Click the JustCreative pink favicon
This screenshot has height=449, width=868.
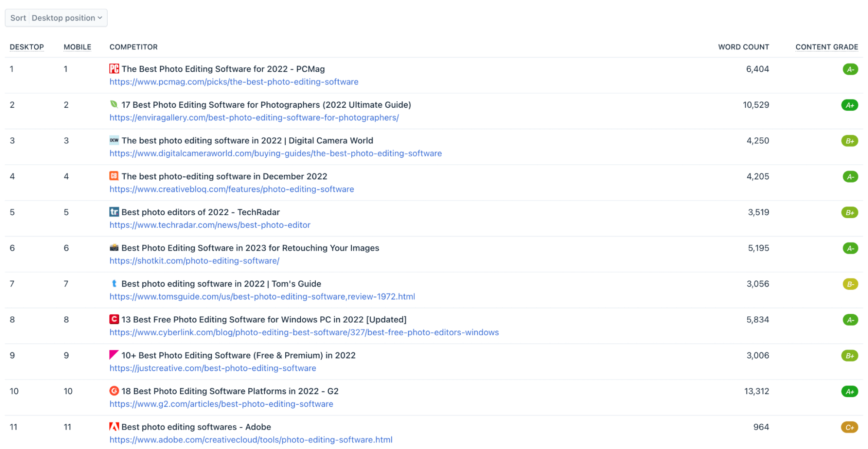[114, 355]
